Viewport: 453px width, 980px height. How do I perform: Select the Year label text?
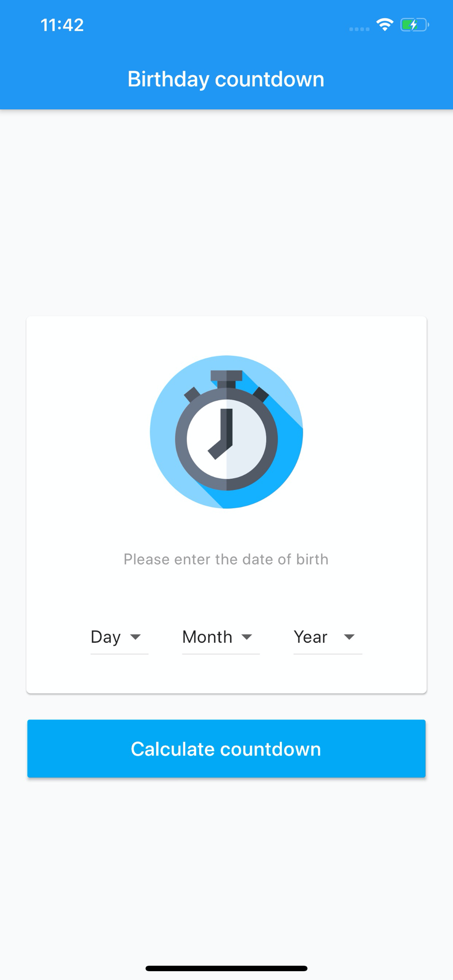click(310, 637)
